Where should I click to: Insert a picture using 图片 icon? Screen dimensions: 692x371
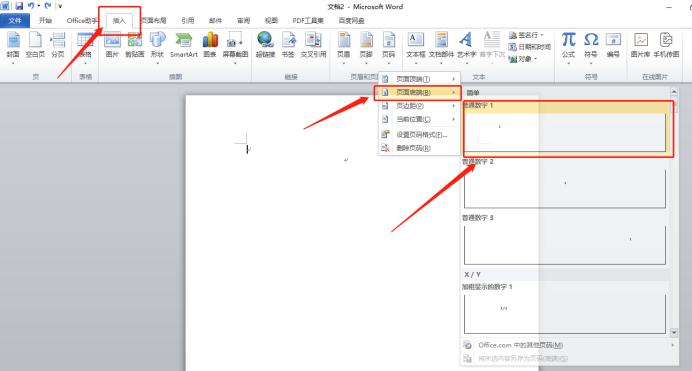click(112, 45)
